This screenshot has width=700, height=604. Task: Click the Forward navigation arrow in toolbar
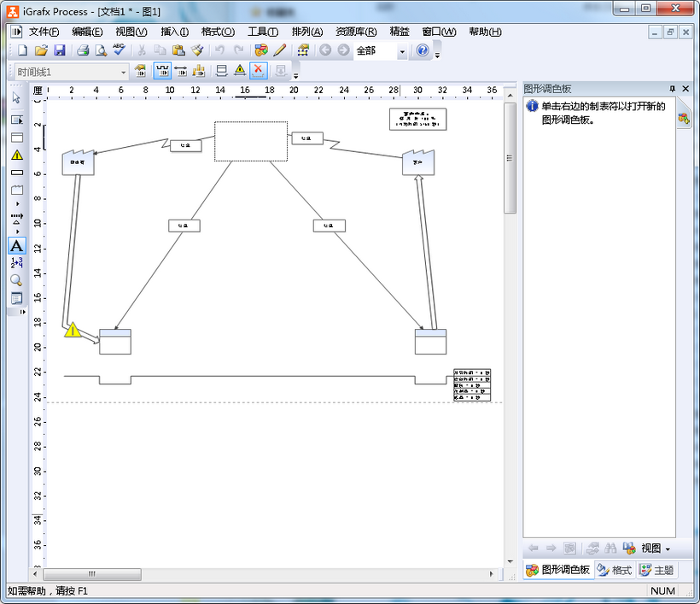click(x=343, y=50)
